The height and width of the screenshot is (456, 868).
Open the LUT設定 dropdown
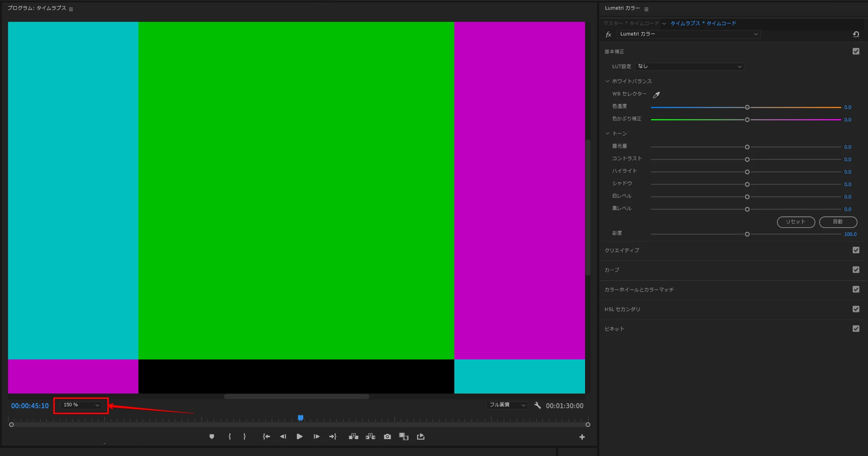click(x=689, y=67)
